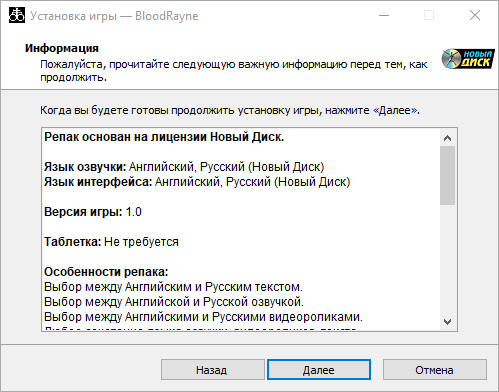Click line 'Выбор между Английской и Русской озвучкой.'

point(174,302)
